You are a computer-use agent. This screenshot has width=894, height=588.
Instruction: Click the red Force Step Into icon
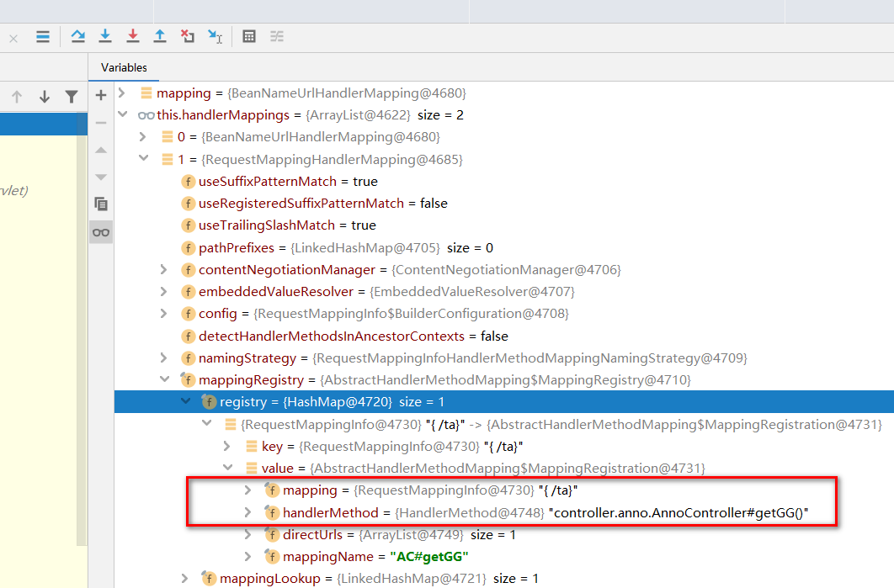click(132, 36)
